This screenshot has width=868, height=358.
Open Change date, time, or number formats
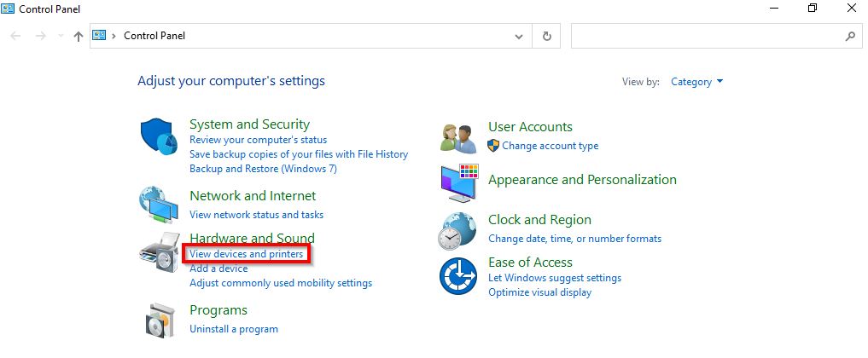574,239
